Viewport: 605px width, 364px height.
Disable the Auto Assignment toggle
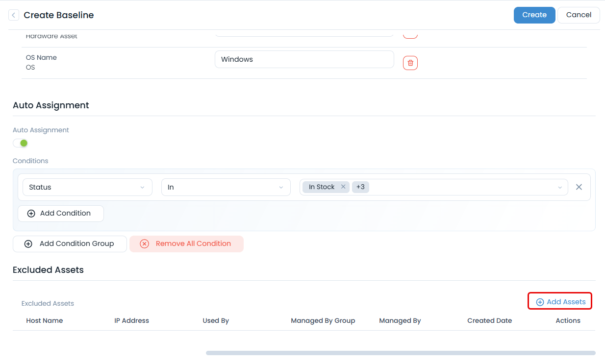pyautogui.click(x=20, y=143)
